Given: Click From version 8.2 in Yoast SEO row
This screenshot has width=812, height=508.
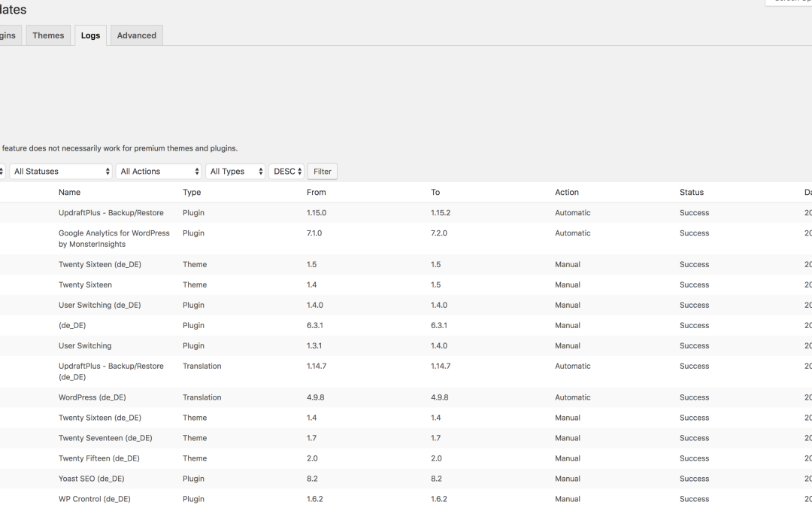Looking at the screenshot, I should pos(312,479).
